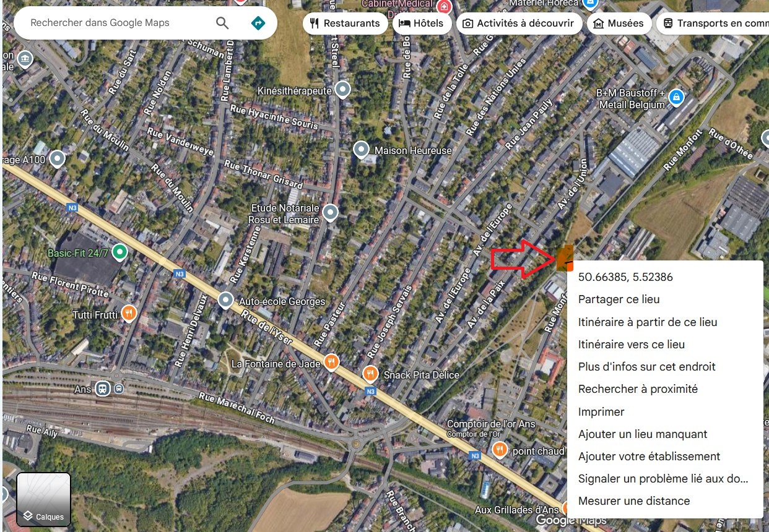This screenshot has height=532, width=769.
Task: Filter map by Restaurants chip
Action: click(x=345, y=24)
